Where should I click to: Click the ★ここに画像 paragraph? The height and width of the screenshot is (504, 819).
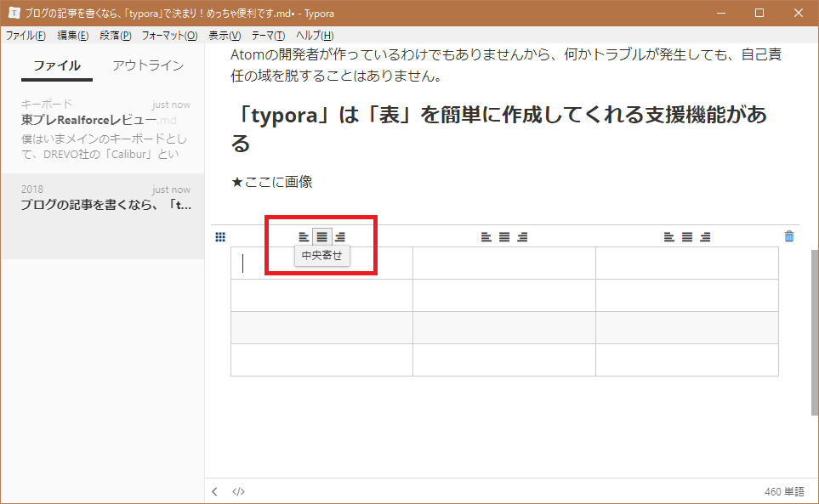pos(271,182)
